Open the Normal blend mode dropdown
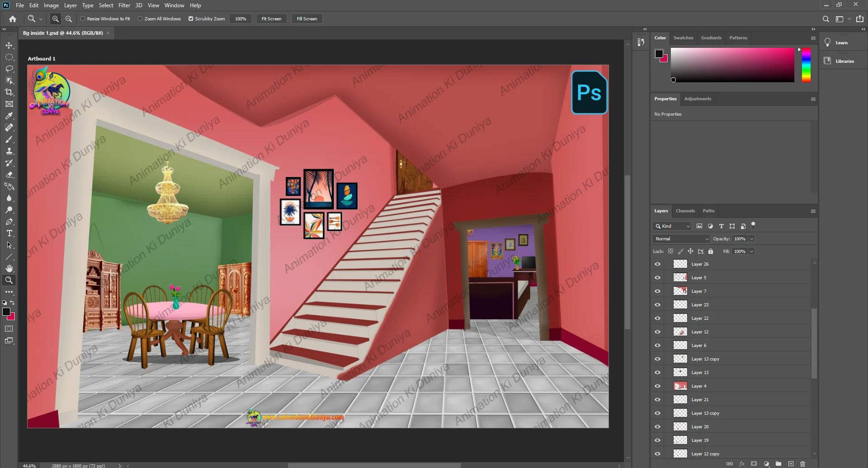Viewport: 868px width, 468px height. point(681,239)
